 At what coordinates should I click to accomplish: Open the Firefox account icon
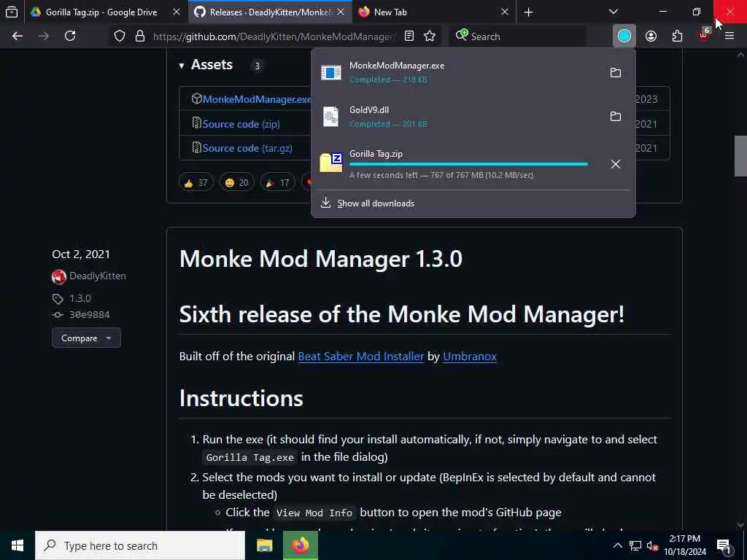coord(651,36)
